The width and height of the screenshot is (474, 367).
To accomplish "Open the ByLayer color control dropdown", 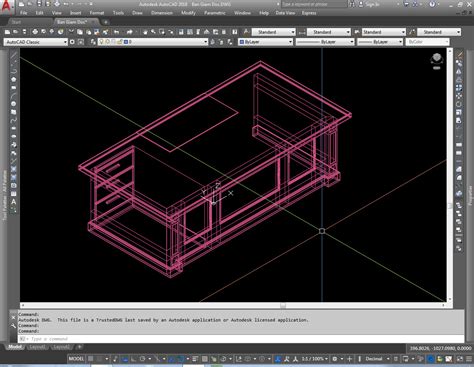I will click(266, 42).
